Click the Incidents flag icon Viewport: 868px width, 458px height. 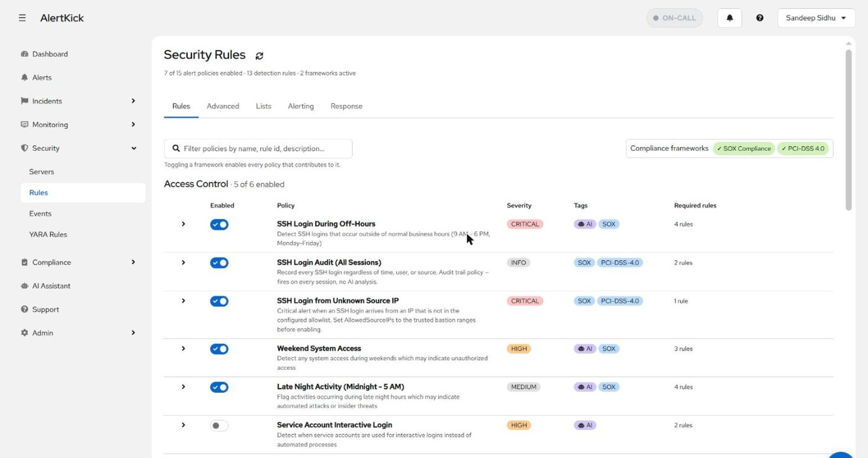pos(24,101)
